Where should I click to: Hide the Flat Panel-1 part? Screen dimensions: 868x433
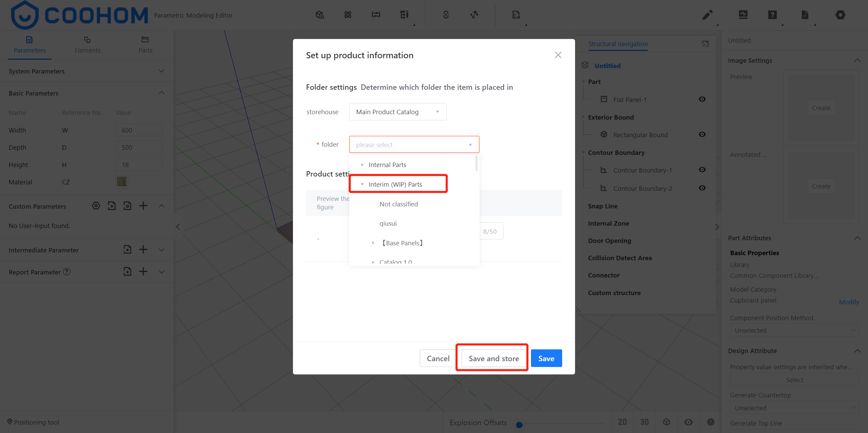pyautogui.click(x=702, y=99)
